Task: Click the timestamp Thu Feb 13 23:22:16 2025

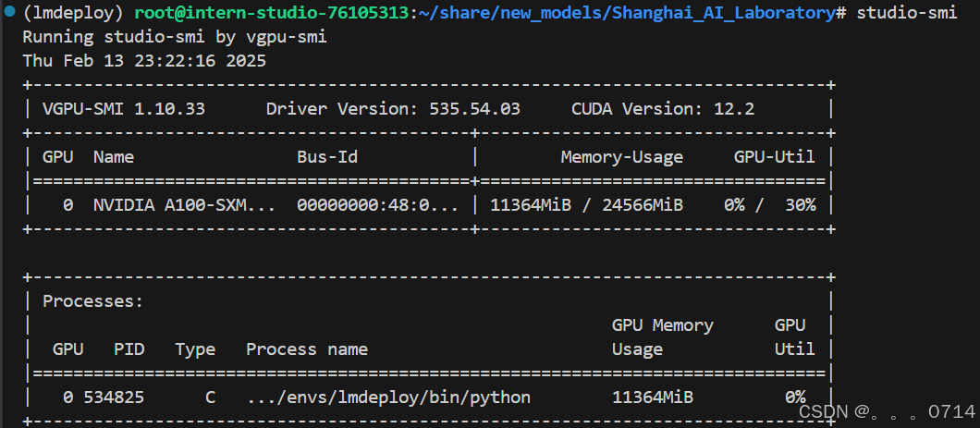Action: point(144,61)
